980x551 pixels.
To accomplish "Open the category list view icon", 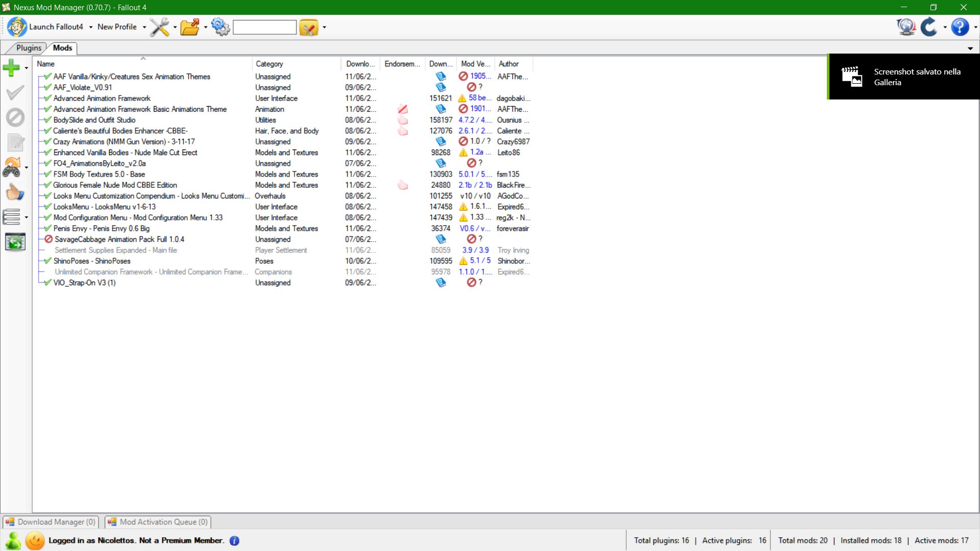I will [12, 217].
